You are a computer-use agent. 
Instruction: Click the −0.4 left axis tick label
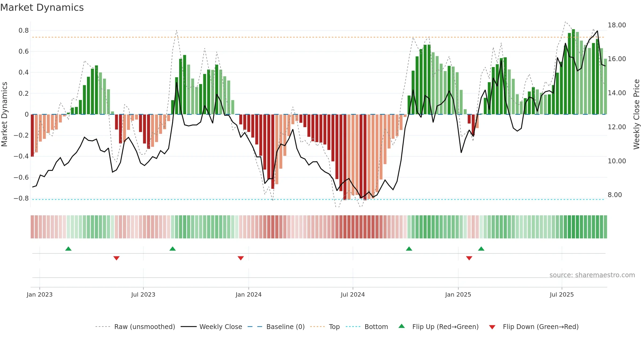point(21,156)
